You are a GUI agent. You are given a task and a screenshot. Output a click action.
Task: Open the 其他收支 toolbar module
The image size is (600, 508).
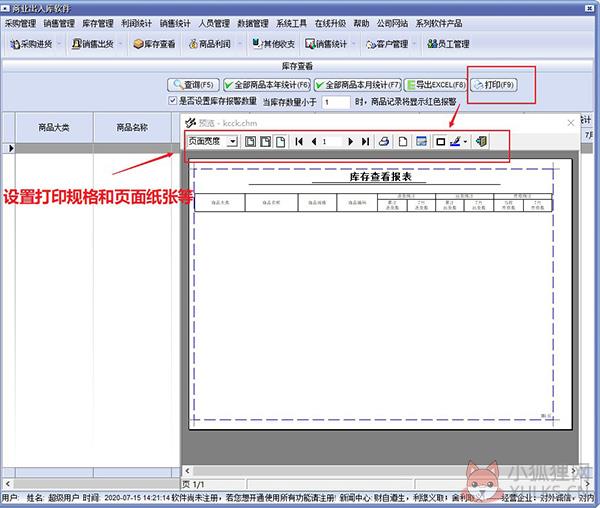point(274,44)
